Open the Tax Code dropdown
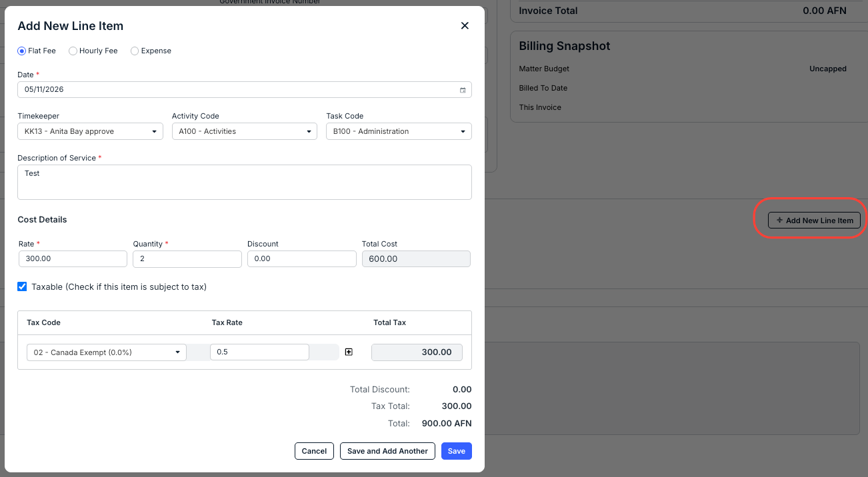The height and width of the screenshot is (477, 868). 107,352
